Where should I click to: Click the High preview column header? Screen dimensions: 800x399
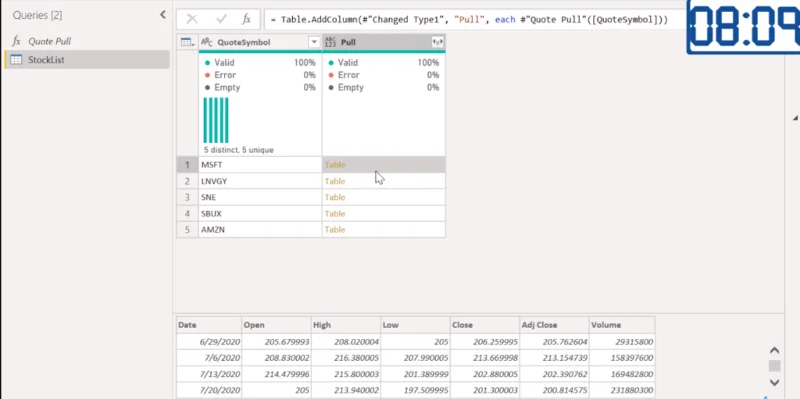pos(346,325)
